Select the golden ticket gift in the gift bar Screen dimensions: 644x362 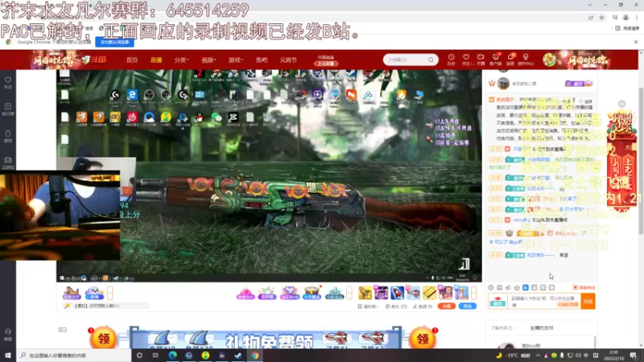click(429, 293)
